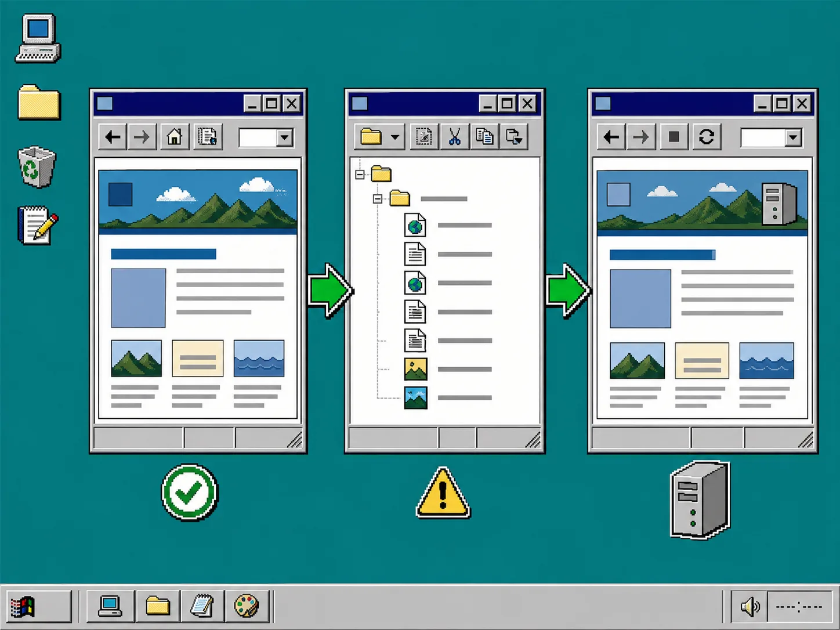The width and height of the screenshot is (840, 630).
Task: Open the notepad icon in taskbar quick launch
Action: pyautogui.click(x=202, y=607)
